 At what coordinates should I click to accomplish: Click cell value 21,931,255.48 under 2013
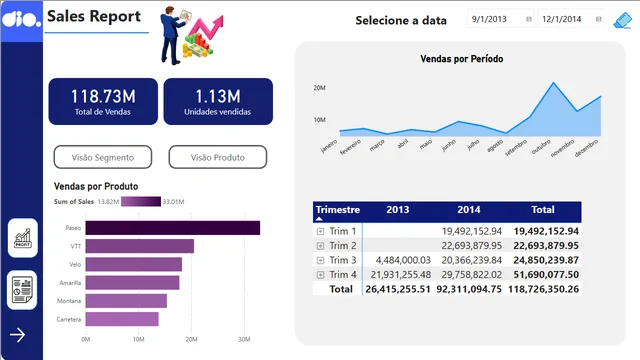(x=400, y=275)
